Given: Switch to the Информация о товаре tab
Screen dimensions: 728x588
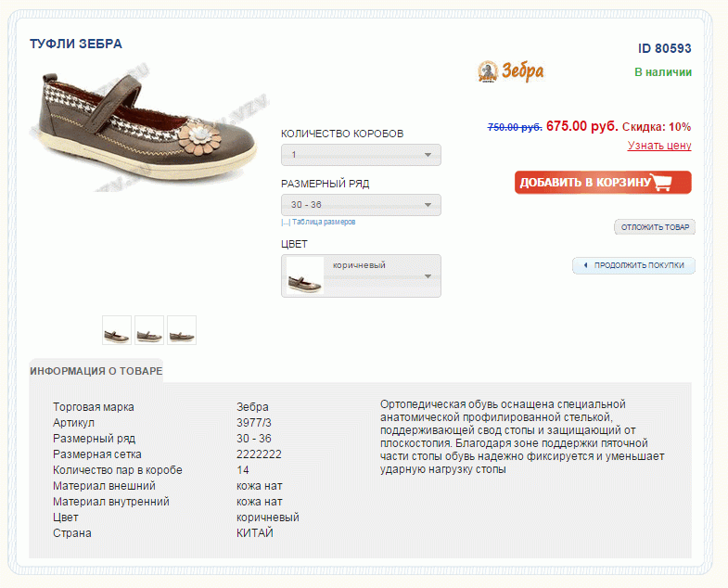Looking at the screenshot, I should pos(96,371).
